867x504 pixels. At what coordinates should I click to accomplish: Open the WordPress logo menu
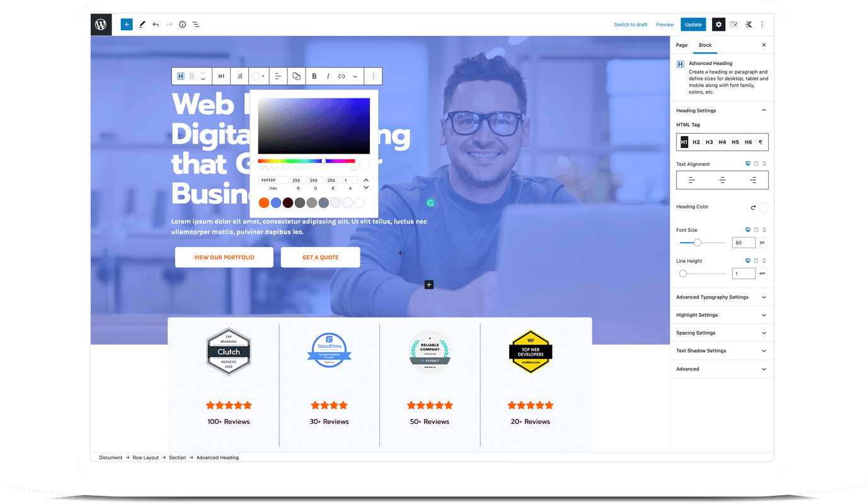point(101,25)
